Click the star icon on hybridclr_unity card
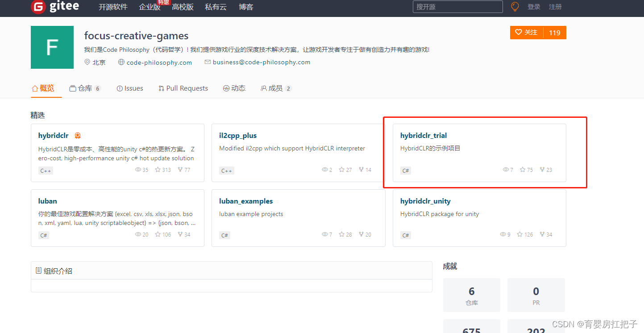The height and width of the screenshot is (333, 644). coord(519,234)
